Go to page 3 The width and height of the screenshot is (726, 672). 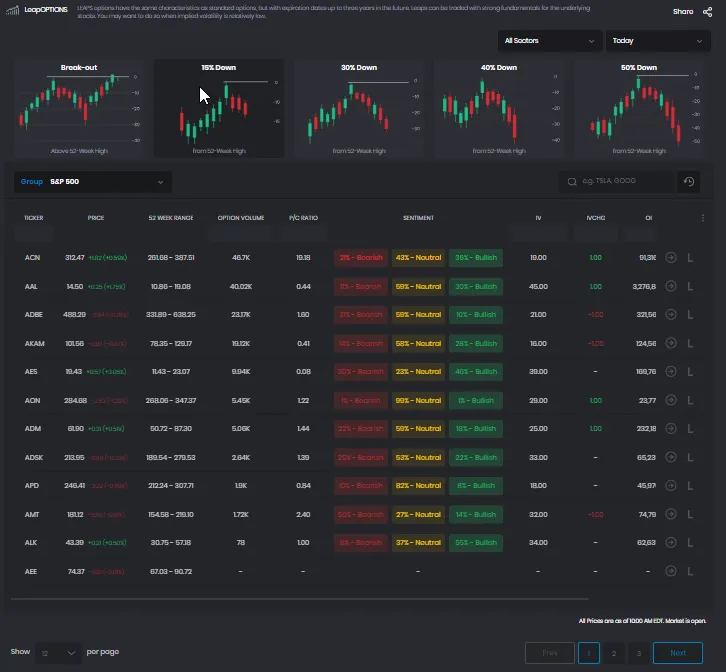click(x=638, y=653)
